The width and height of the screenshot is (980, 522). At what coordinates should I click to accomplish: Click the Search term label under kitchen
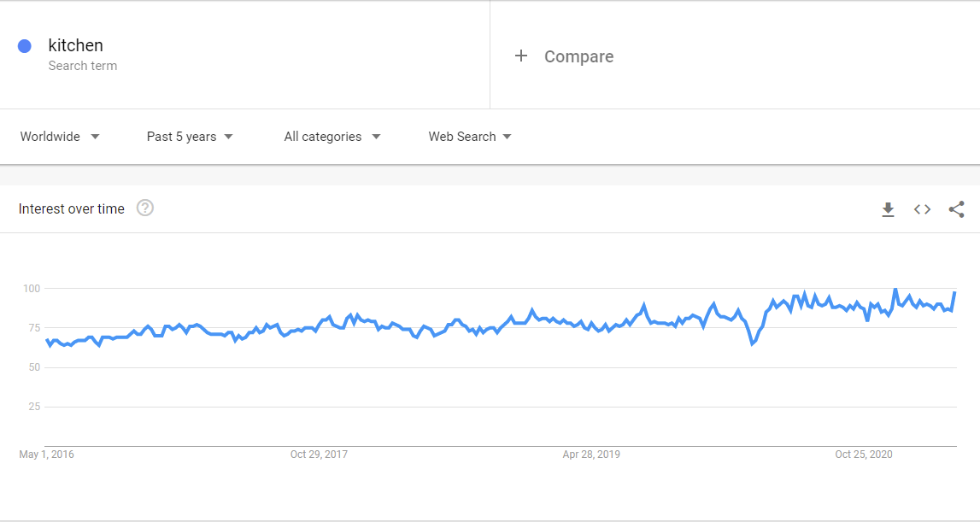point(83,66)
